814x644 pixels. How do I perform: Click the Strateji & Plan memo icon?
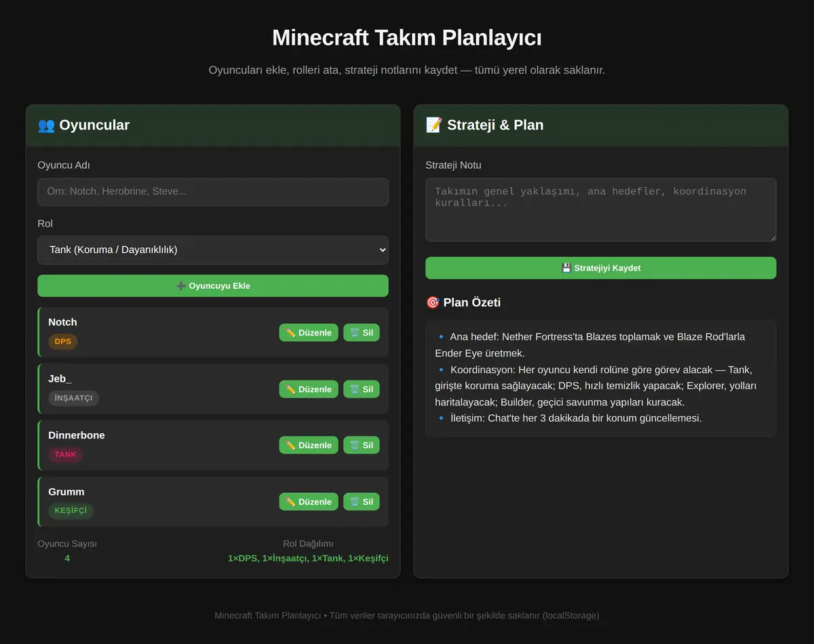pyautogui.click(x=434, y=125)
